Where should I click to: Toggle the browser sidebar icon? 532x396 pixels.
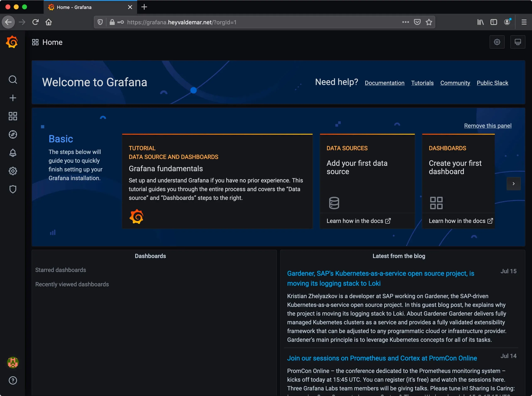(x=493, y=22)
